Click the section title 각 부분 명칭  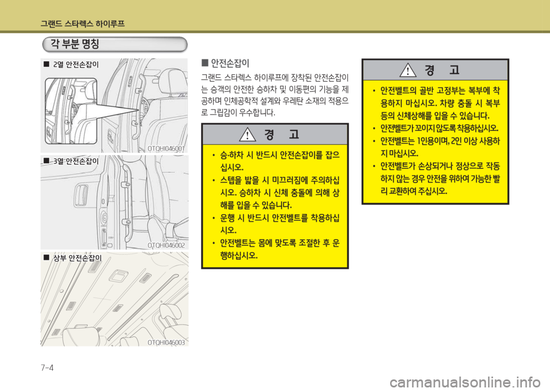[x=75, y=44]
